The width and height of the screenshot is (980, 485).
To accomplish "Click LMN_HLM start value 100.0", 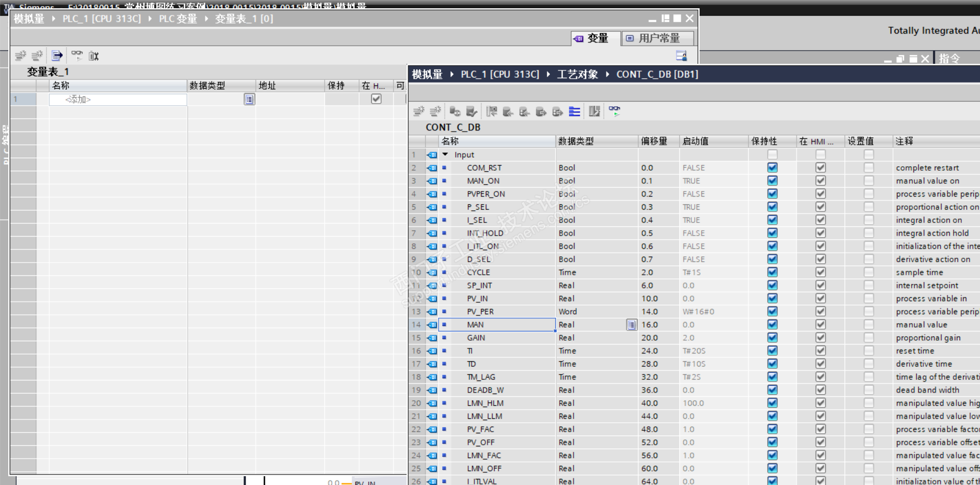I will click(694, 404).
